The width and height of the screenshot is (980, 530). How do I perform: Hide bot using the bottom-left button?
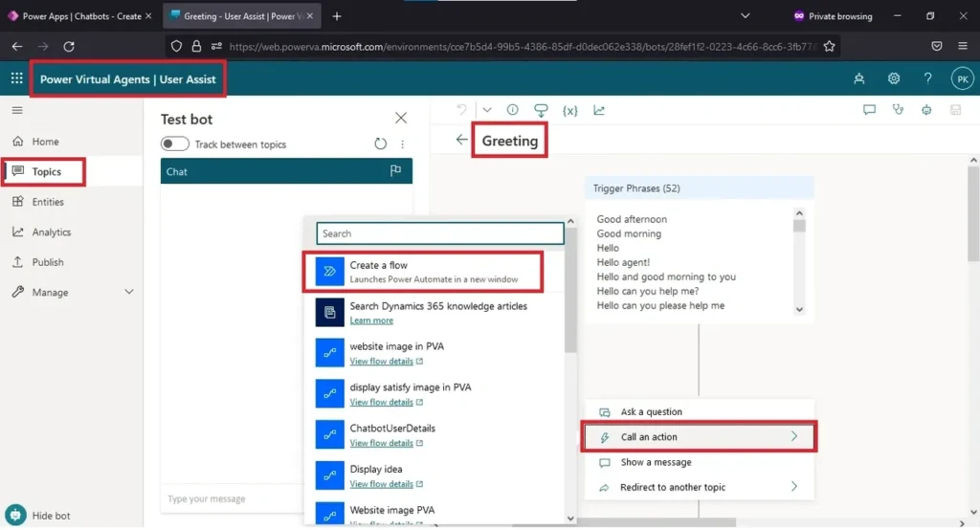click(38, 515)
